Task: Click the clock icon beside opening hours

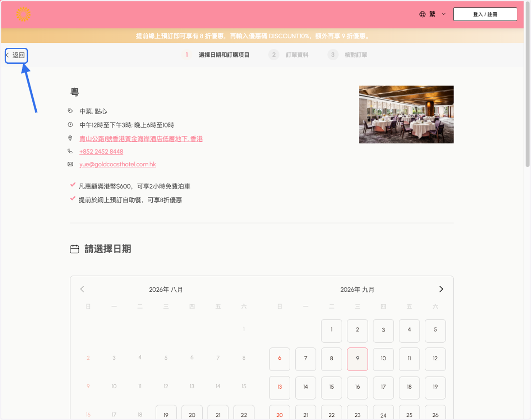Action: click(70, 125)
